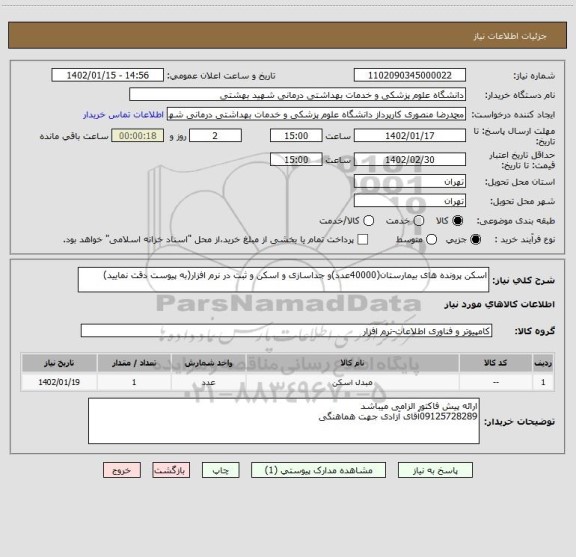Click the unit cell عدد in table

click(x=208, y=382)
